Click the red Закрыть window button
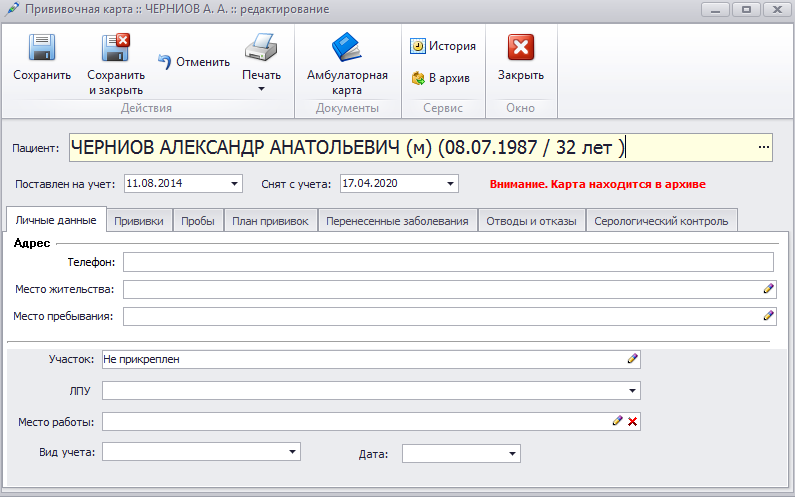This screenshot has width=795, height=497. [x=520, y=48]
